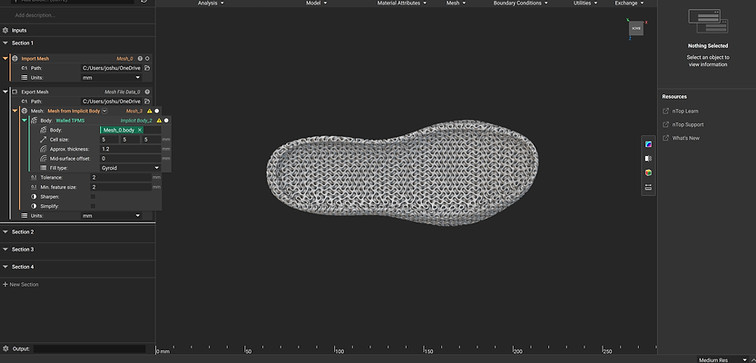756x363 pixels.
Task: Click the Import Mesh block globe icon
Action: click(x=14, y=58)
